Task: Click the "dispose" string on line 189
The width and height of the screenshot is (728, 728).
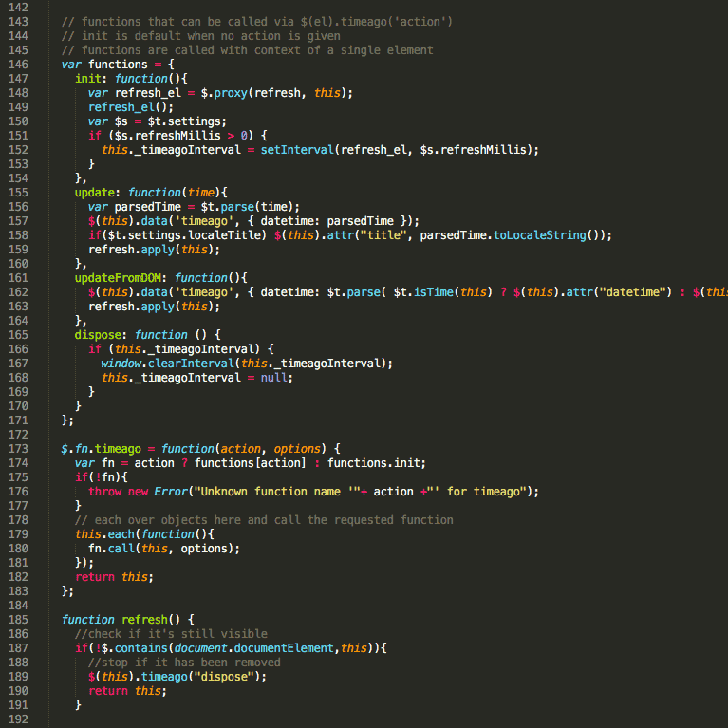Action: pyautogui.click(x=224, y=677)
